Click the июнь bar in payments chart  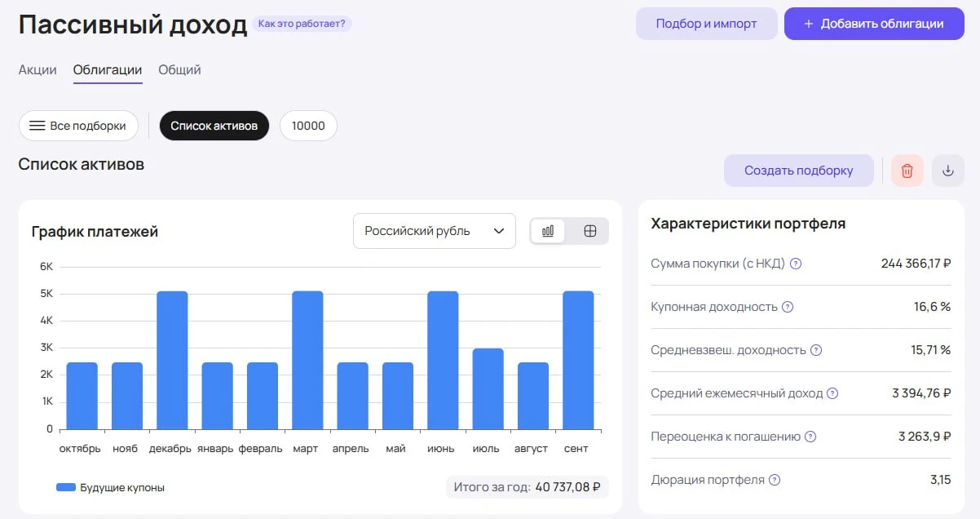point(443,360)
